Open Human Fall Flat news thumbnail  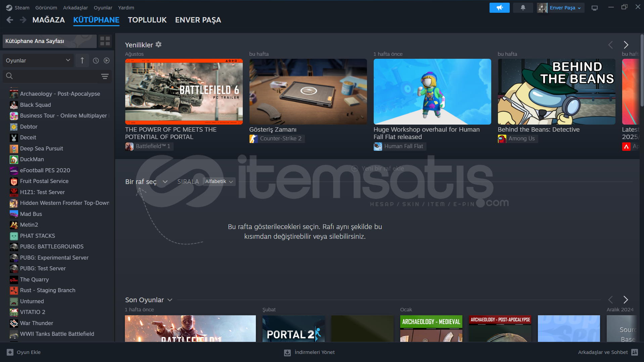(432, 92)
